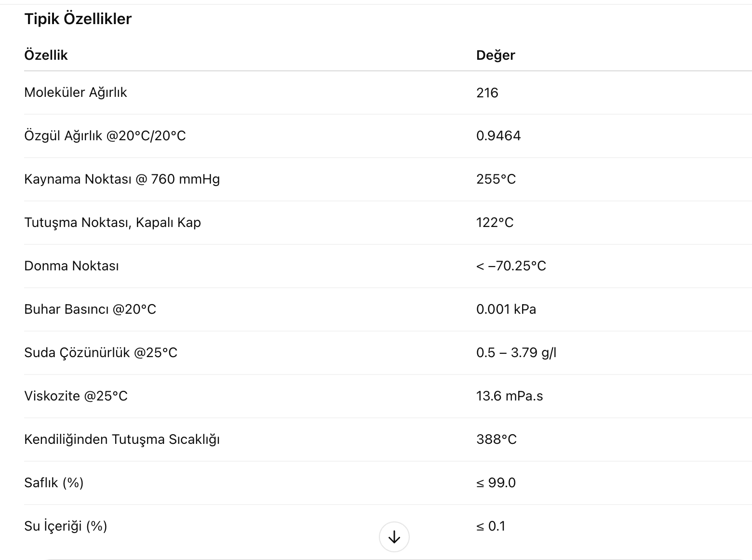Click the 'Tipik Özellikler' heading

tap(78, 19)
